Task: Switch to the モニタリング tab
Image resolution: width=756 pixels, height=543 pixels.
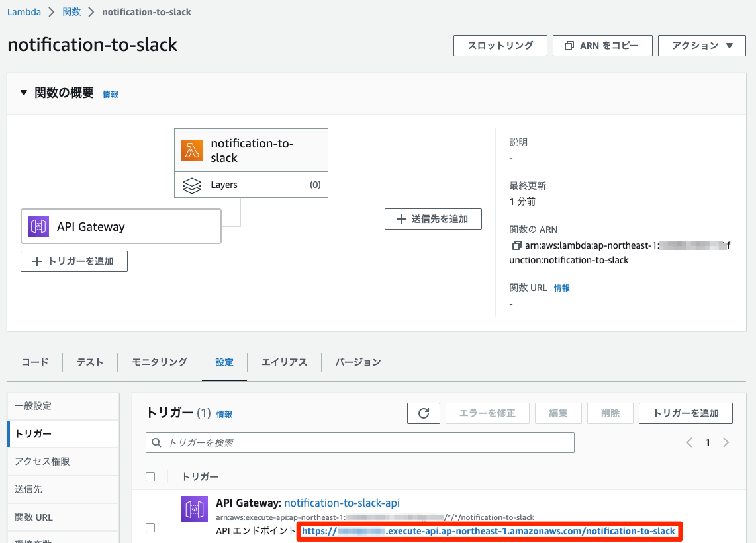Action: (x=159, y=362)
